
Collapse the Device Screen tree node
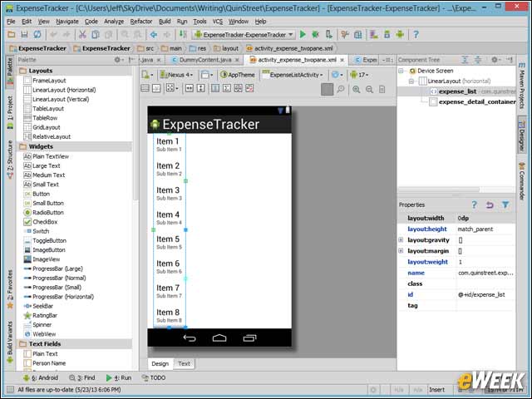tap(401, 71)
